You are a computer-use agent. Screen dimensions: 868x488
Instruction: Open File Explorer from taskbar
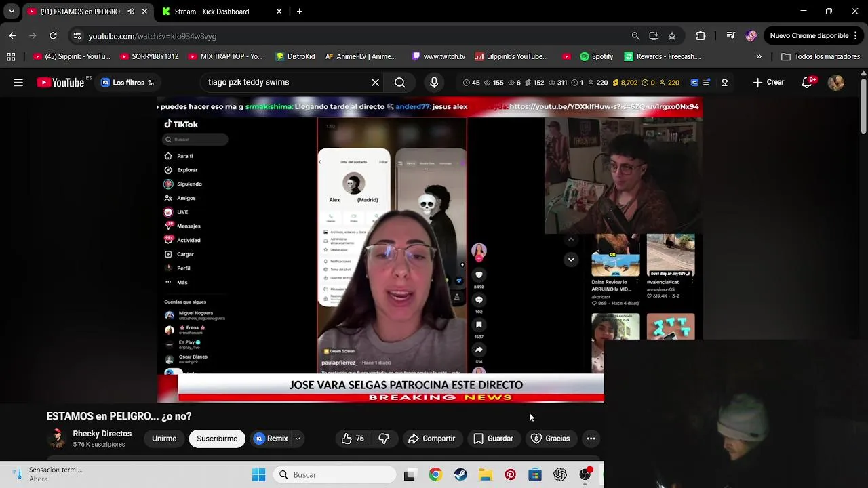[486, 475]
